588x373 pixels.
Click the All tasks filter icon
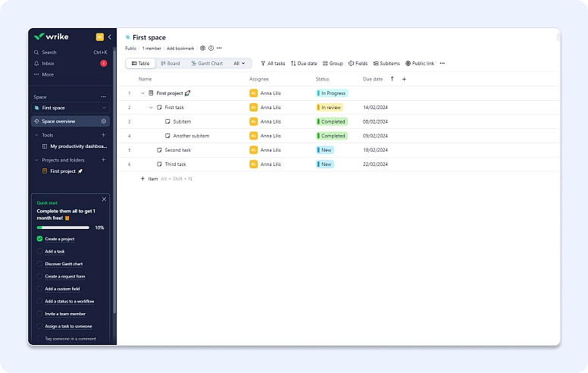coord(264,64)
